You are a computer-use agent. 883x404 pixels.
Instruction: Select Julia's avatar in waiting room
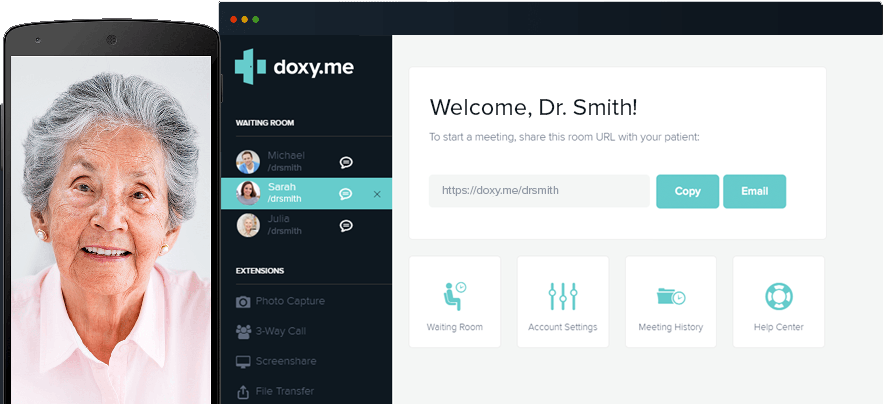(x=248, y=225)
